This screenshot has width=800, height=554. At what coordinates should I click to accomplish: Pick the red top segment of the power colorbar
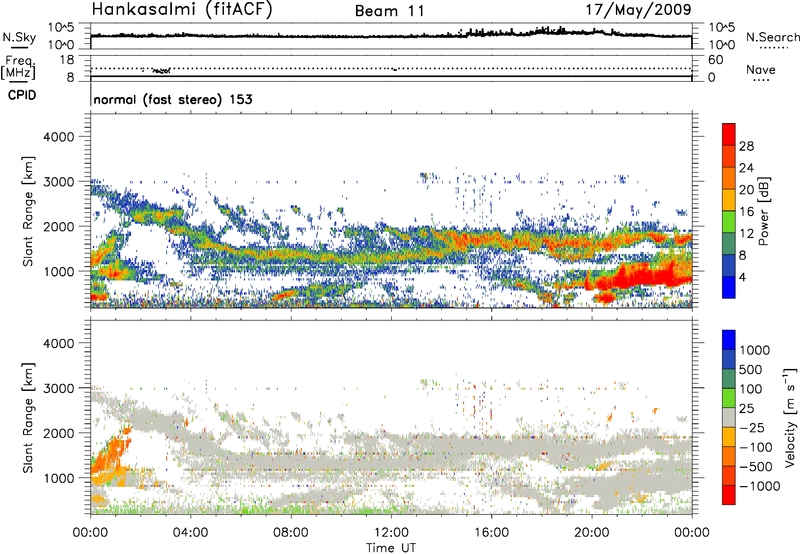click(x=729, y=134)
